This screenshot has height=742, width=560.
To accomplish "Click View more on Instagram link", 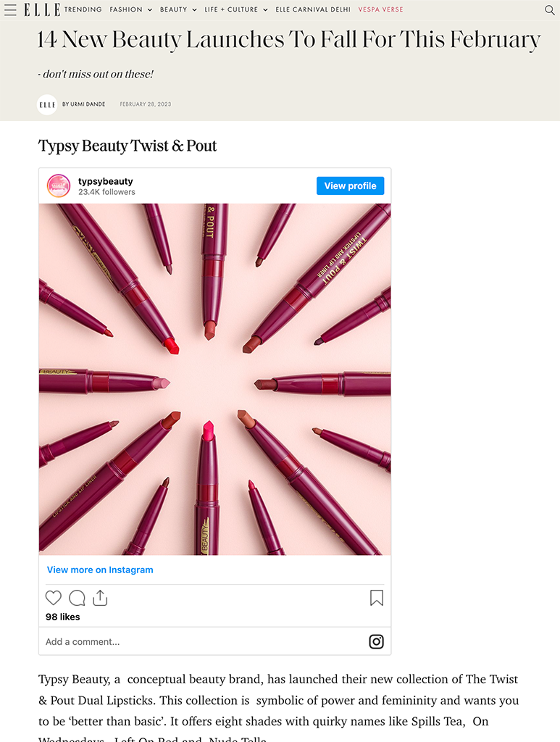I will tap(100, 570).
